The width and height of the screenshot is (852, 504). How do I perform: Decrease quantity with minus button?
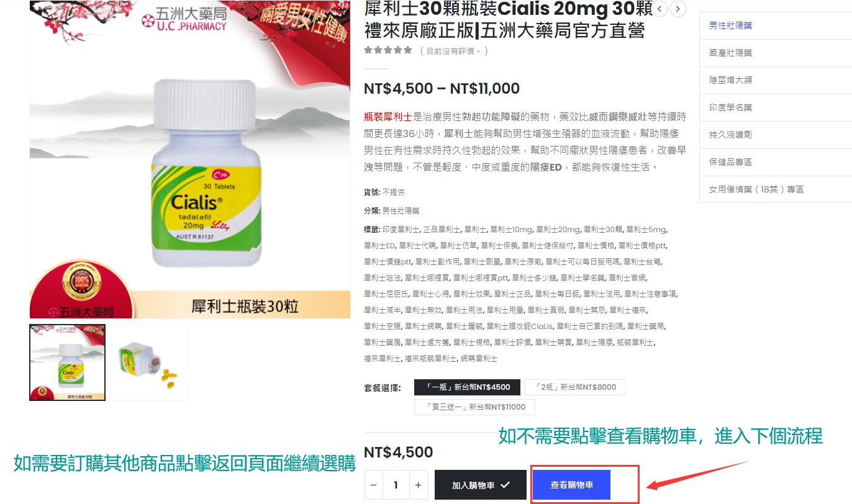pos(373,485)
